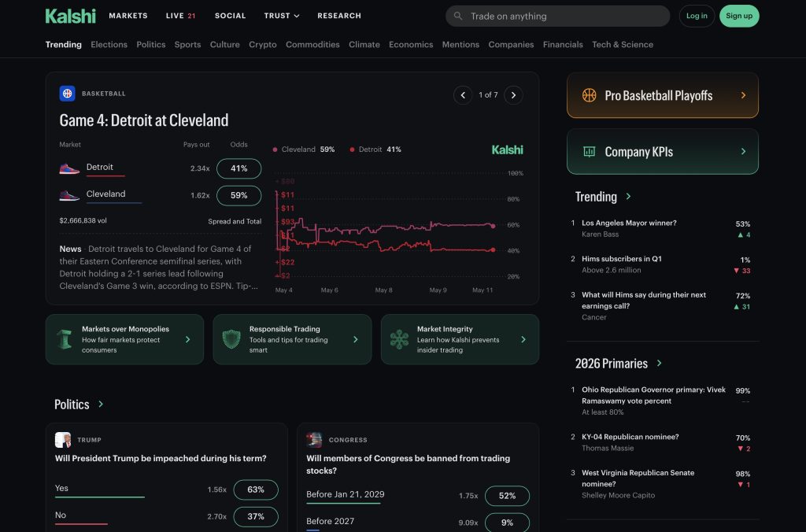This screenshot has height=532, width=806.
Task: Click No 37% on Trump impeachment
Action: pyautogui.click(x=256, y=516)
